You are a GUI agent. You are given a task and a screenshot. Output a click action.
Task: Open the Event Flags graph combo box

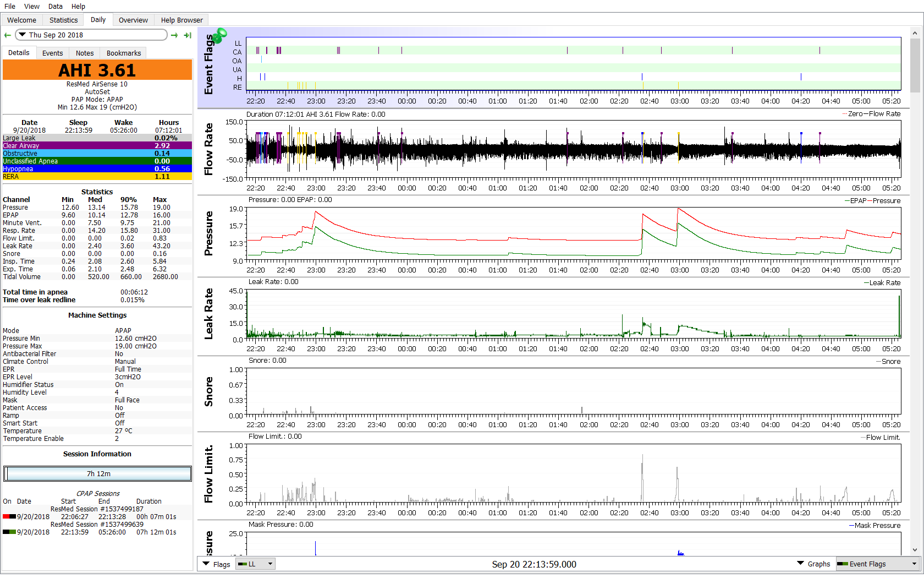click(878, 564)
